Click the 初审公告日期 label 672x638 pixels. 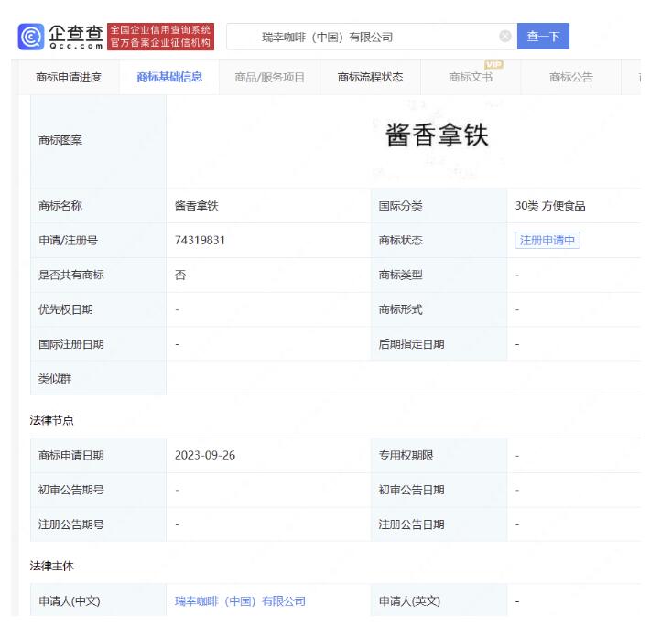coord(411,490)
